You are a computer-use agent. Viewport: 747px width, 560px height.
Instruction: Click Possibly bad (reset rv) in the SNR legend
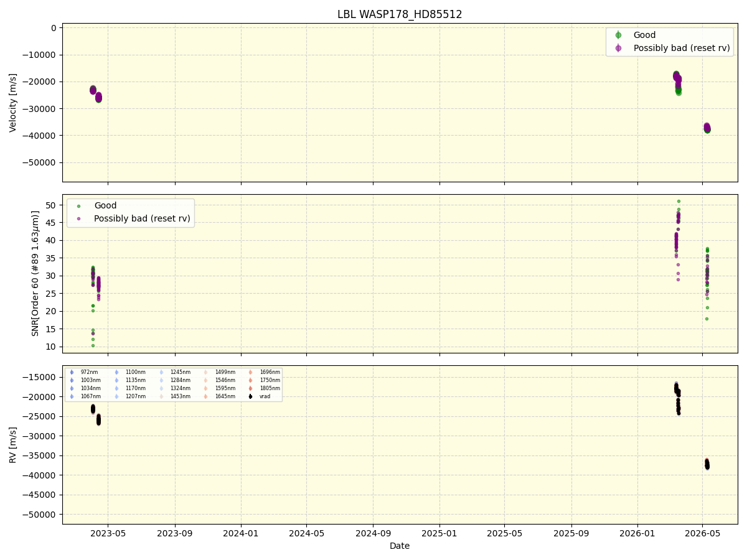[x=142, y=218]
